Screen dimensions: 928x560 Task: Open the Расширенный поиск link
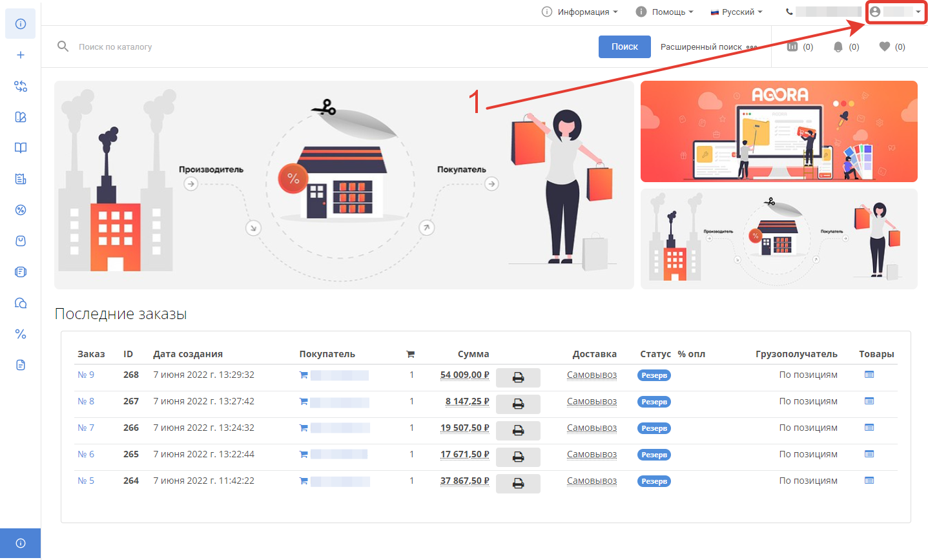pos(701,47)
